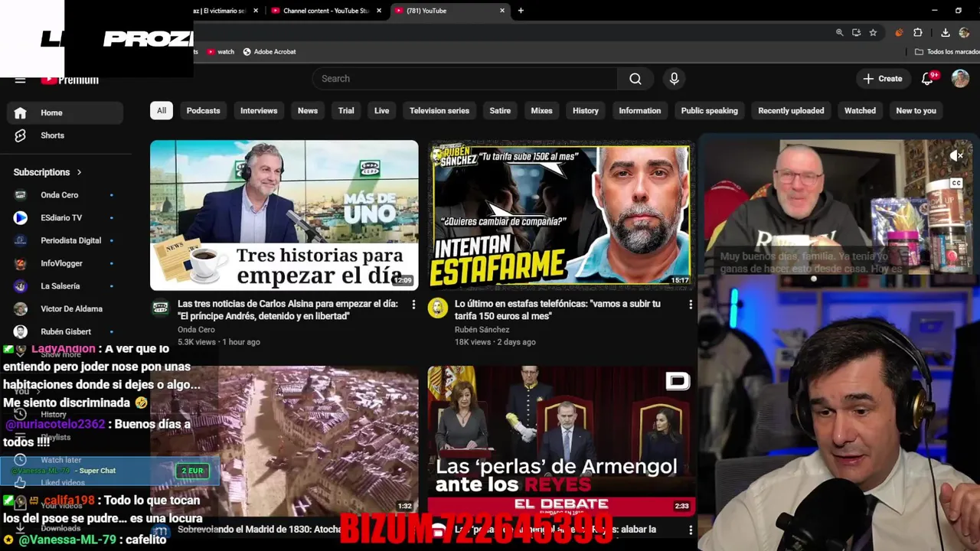
Task: Open the Onda Cero channel avatar under video
Action: coord(160,308)
